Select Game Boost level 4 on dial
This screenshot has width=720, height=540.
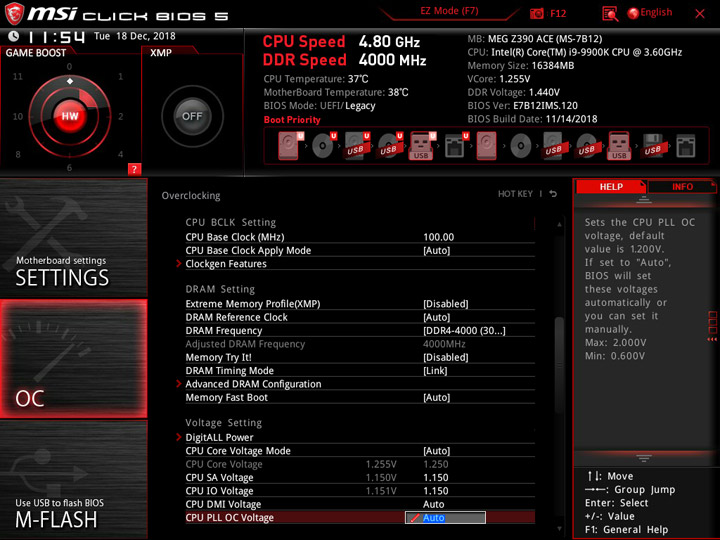(x=120, y=154)
